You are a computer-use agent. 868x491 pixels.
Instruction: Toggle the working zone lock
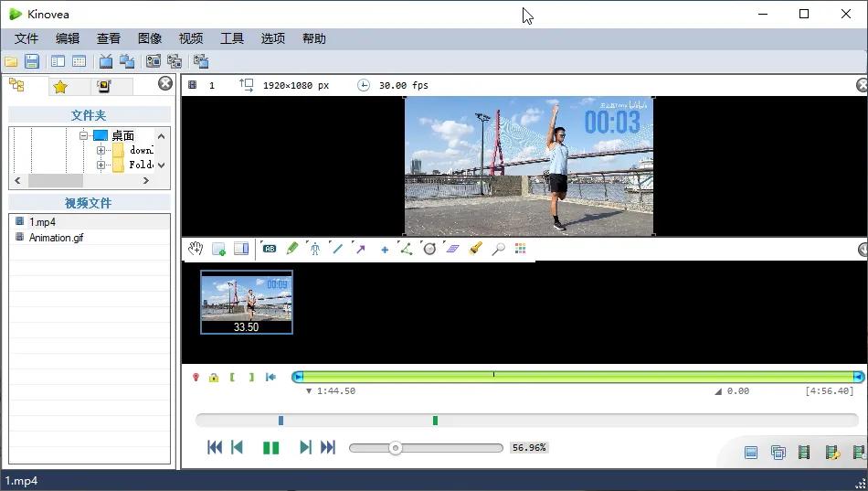[x=214, y=378]
